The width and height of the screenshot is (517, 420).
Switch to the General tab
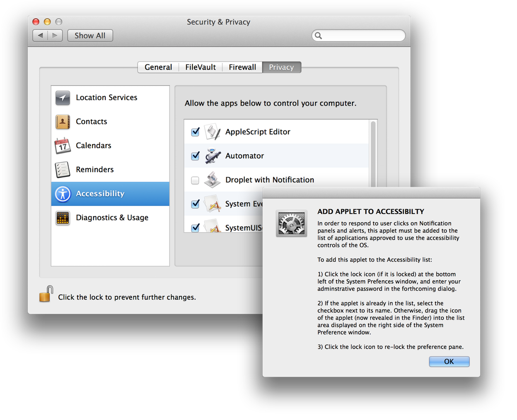click(x=158, y=67)
